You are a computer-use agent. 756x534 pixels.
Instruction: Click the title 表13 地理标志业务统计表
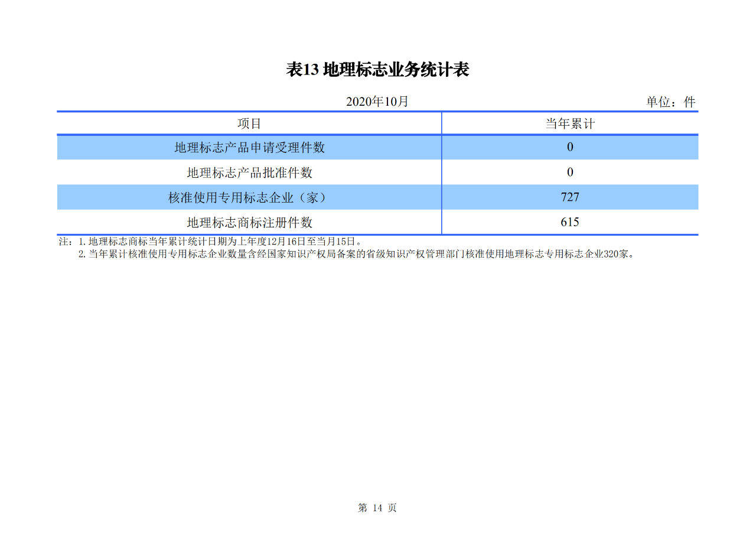377,70
